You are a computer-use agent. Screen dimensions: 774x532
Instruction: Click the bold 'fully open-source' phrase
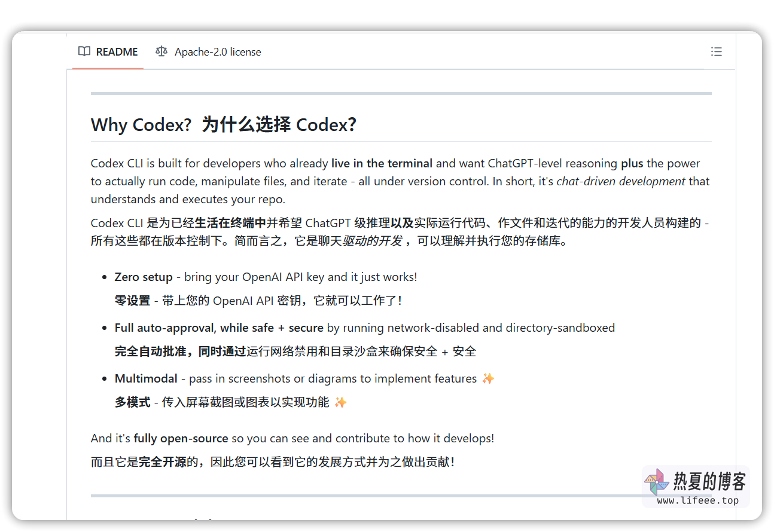(x=181, y=438)
